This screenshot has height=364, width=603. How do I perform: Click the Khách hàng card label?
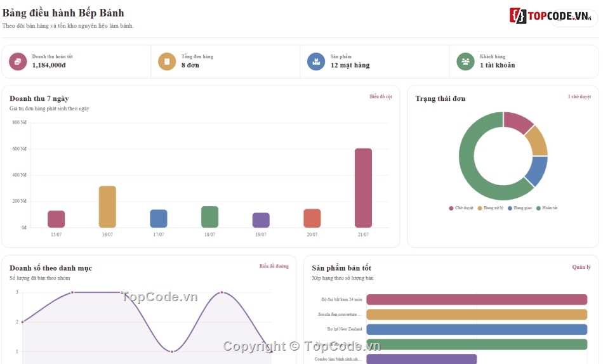[493, 56]
